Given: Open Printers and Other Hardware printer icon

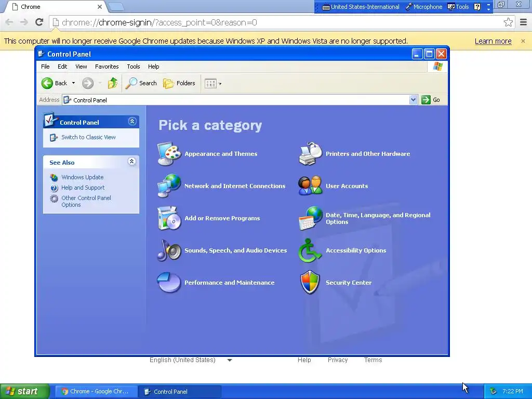Looking at the screenshot, I should tap(310, 154).
